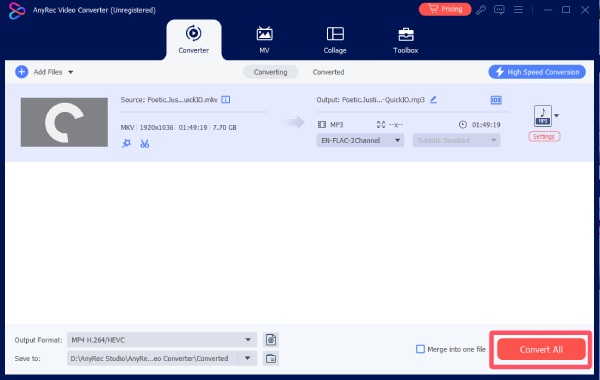Open the Cut scissors tool
The width and height of the screenshot is (600, 380).
point(144,144)
